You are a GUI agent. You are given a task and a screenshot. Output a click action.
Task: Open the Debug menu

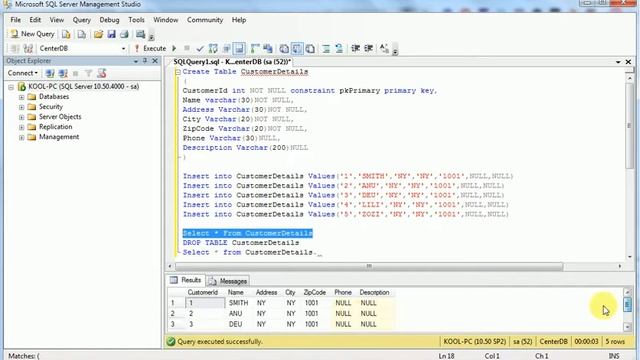tap(109, 20)
